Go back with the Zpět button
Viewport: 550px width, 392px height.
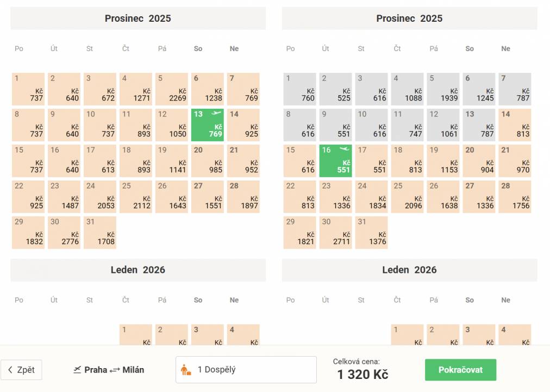click(x=21, y=370)
